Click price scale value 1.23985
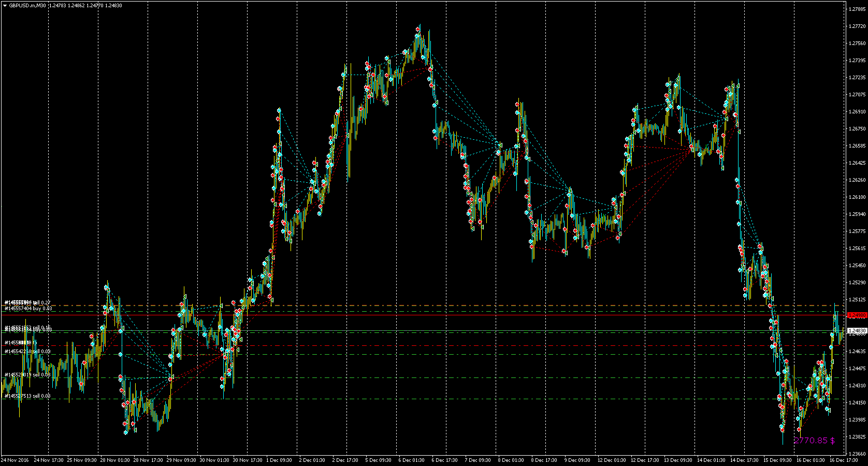Viewport: 868px width, 466px height. [858, 420]
